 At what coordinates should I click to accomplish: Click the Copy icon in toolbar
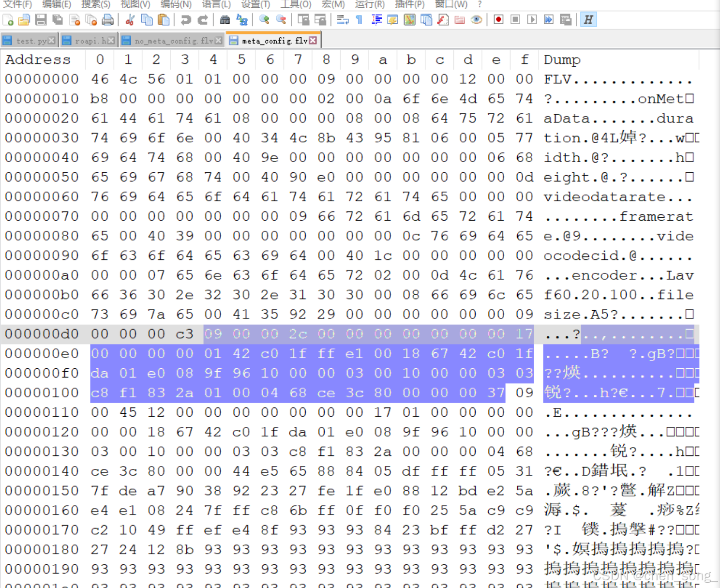pyautogui.click(x=147, y=20)
